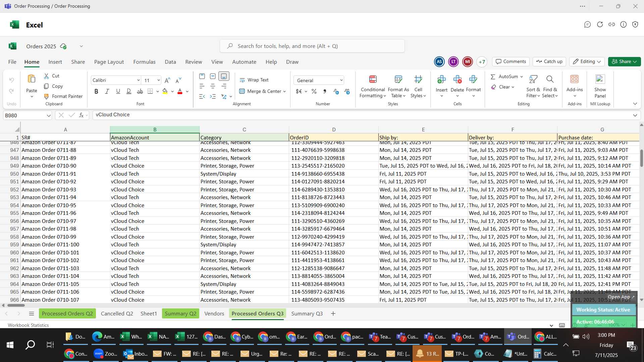Toggle center horizontal alignment
Screen dimensions: 644x362
pos(213,86)
